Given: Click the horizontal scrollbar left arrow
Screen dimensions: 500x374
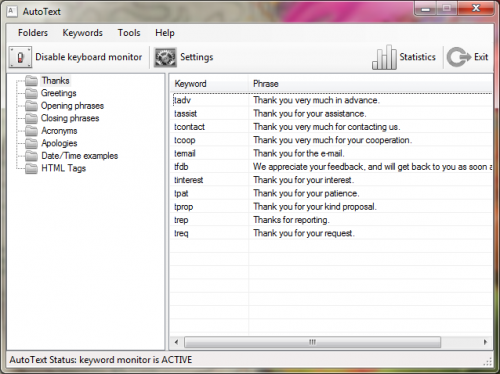Looking at the screenshot, I should pos(176,342).
